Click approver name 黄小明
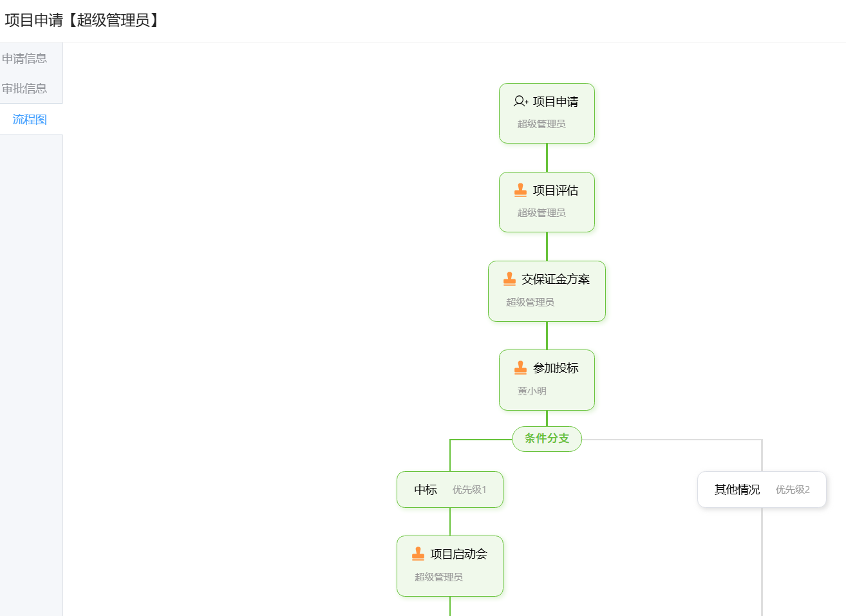Screen dimensions: 846x616 coord(532,391)
